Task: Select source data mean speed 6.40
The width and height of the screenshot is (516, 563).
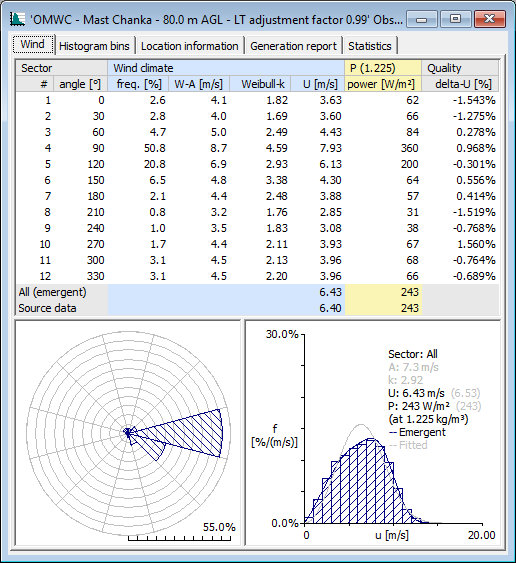Action: point(331,308)
